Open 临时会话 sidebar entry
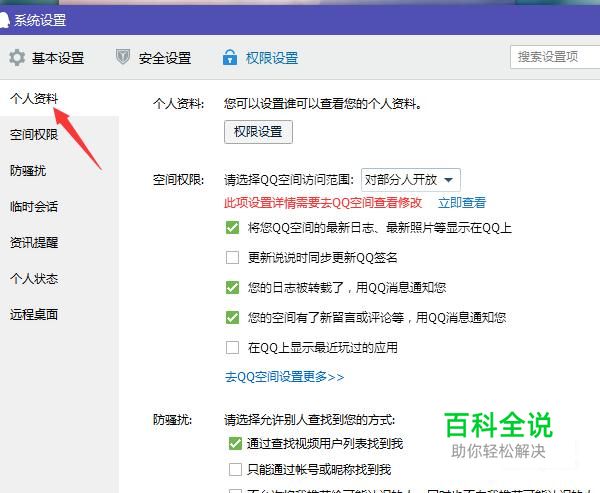Screen dimensions: 600x493 tap(34, 207)
